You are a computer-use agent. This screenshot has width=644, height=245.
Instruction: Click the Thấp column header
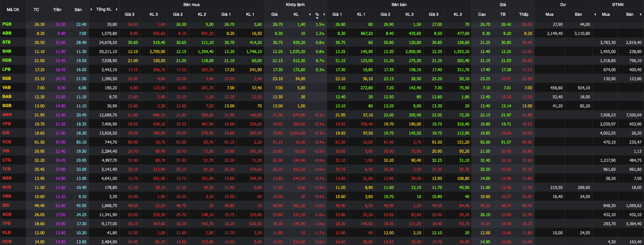(x=524, y=14)
